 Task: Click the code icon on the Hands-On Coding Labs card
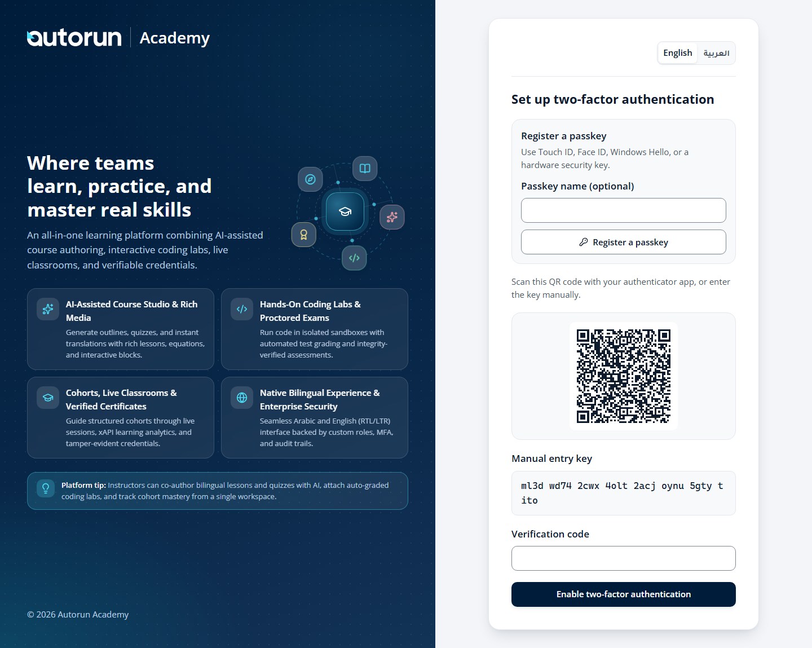click(242, 309)
